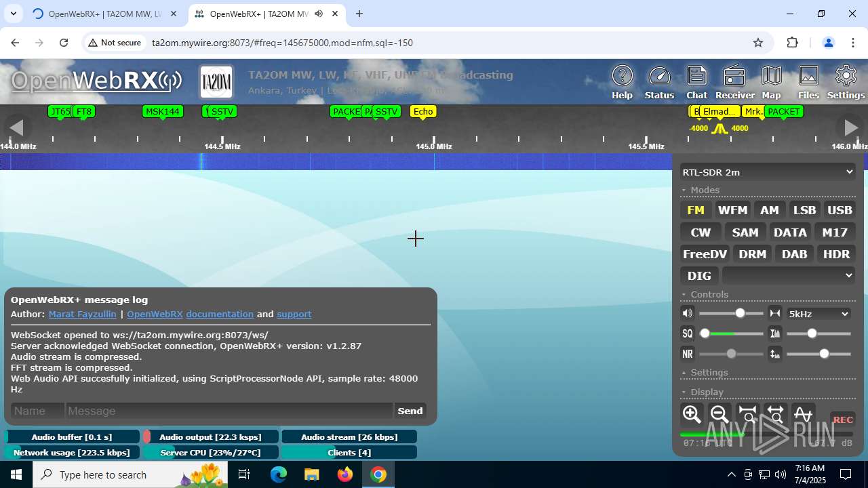Viewport: 868px width, 488px height.
Task: Start recording with REC button
Action: coord(843,420)
